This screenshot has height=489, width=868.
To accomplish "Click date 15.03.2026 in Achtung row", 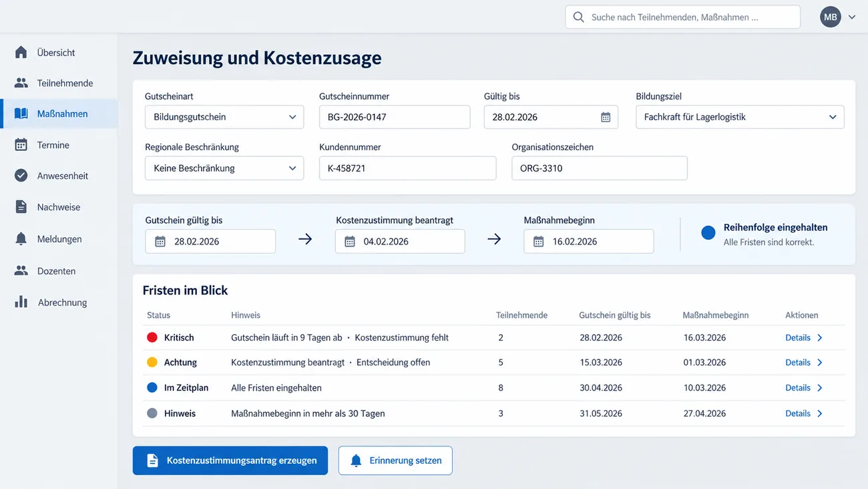I will pos(601,362).
